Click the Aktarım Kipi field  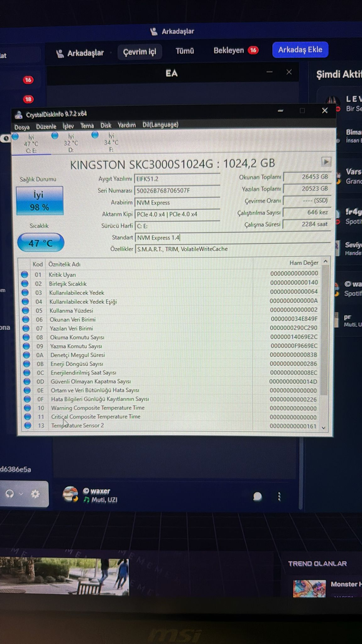[177, 214]
